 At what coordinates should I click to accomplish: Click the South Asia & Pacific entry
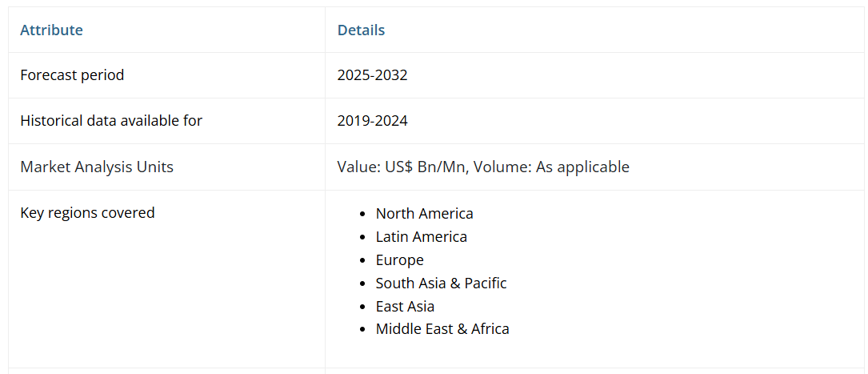tap(441, 284)
